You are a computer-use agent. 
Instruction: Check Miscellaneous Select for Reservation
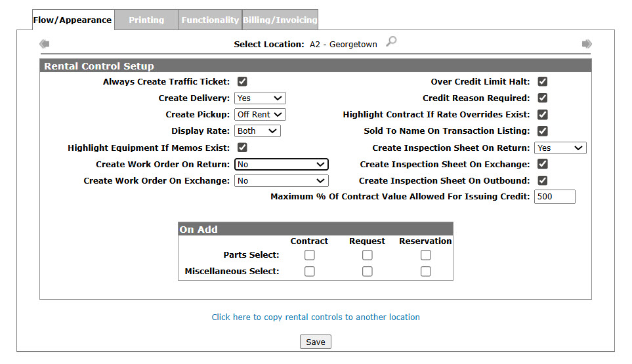426,272
